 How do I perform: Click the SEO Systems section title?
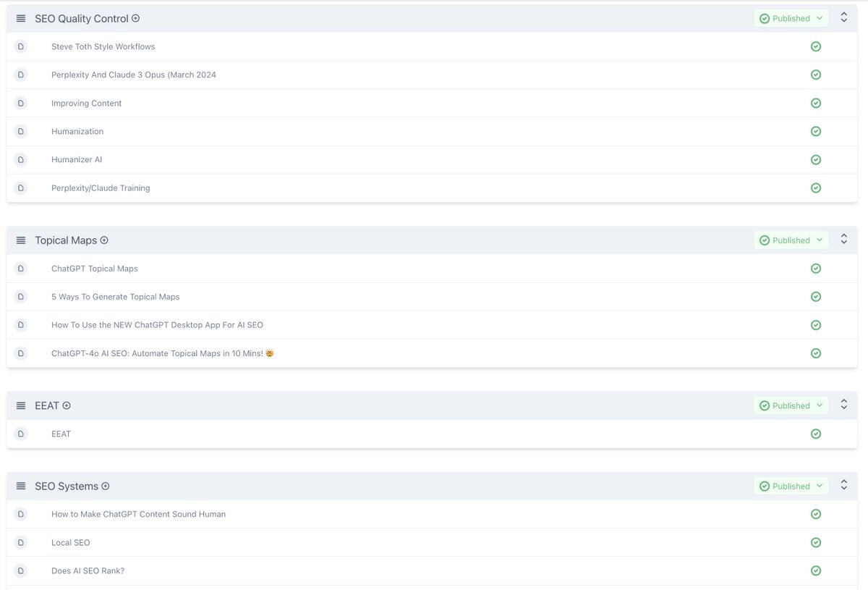[67, 486]
